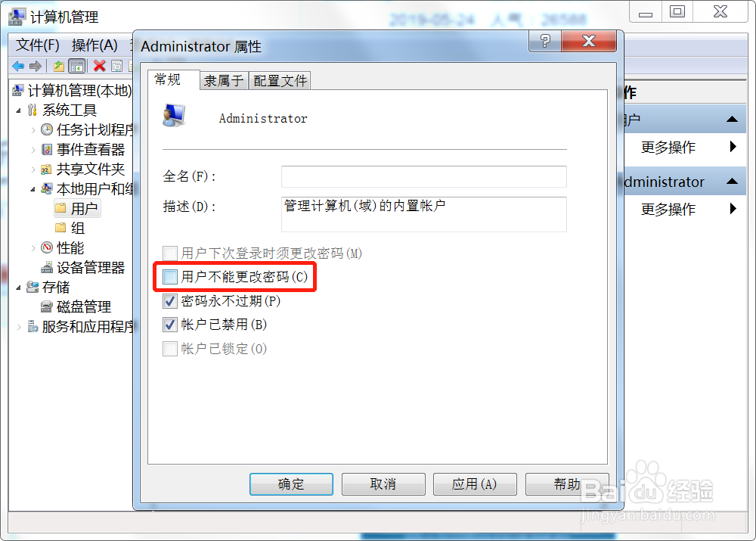Click the 应用(A) button

click(x=475, y=484)
